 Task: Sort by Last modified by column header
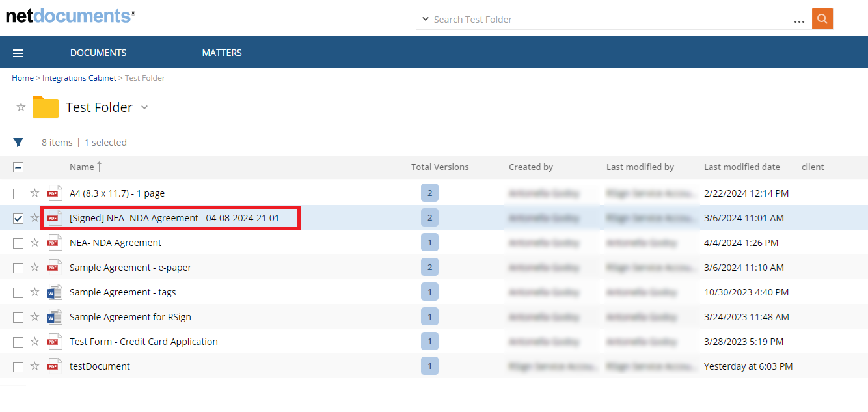point(640,167)
